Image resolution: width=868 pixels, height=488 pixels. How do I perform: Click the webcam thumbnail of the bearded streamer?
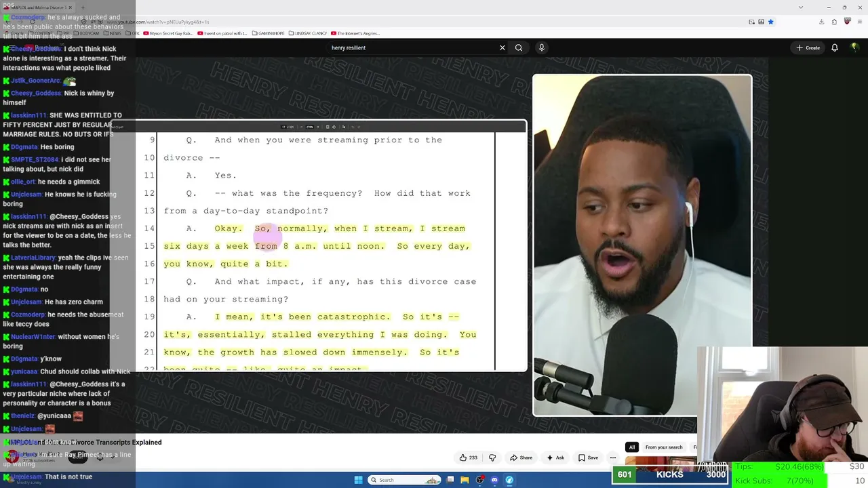point(783,405)
